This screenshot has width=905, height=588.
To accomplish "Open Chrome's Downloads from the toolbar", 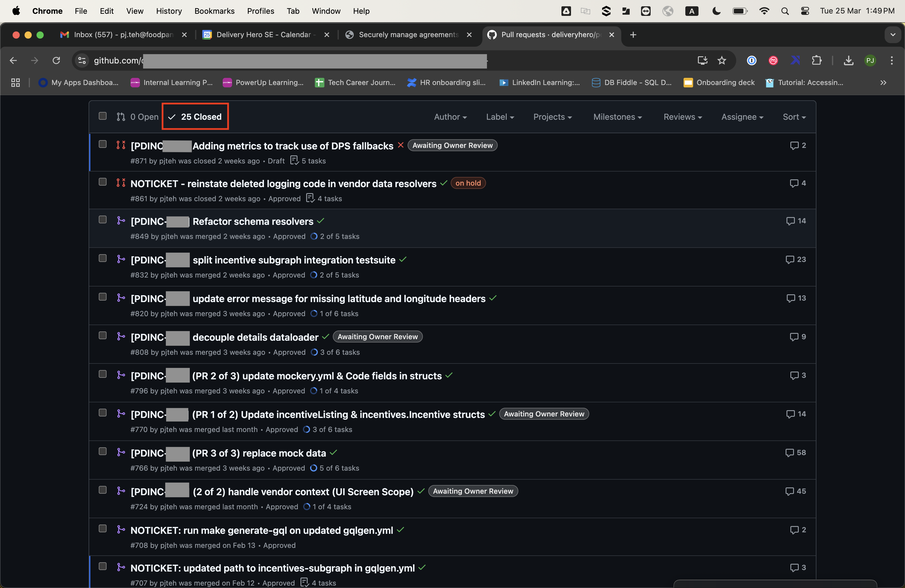I will pos(848,60).
